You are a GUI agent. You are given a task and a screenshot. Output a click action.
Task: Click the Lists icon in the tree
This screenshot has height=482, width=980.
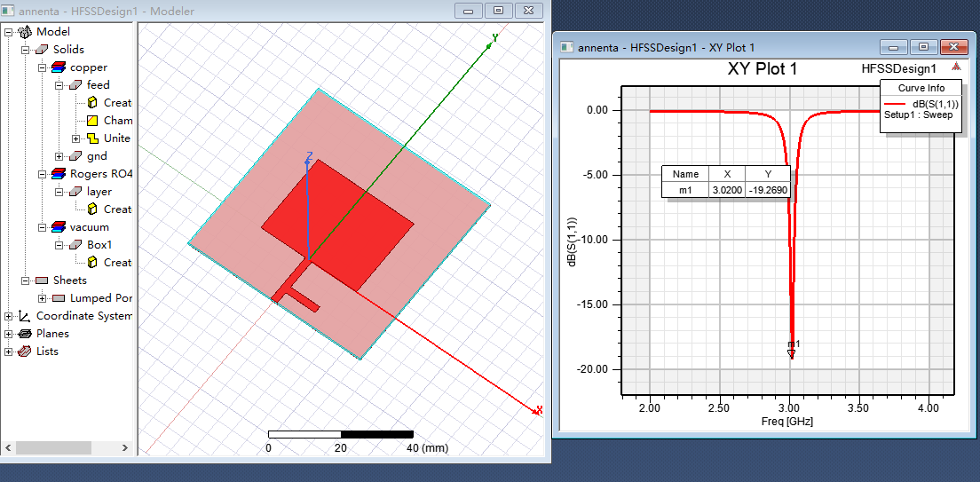point(25,352)
